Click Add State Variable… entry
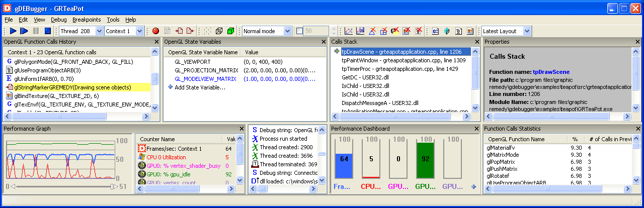Screen dimensions: 644x208 point(200,87)
